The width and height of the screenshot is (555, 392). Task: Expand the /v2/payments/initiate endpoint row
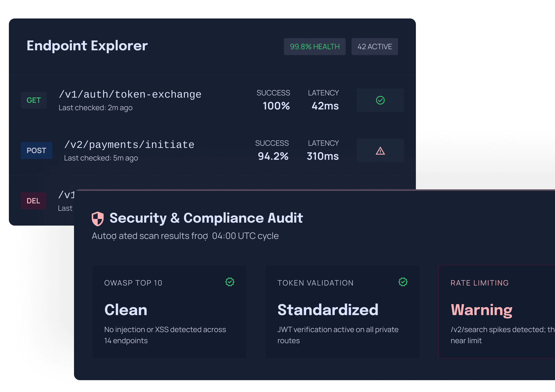(x=129, y=144)
